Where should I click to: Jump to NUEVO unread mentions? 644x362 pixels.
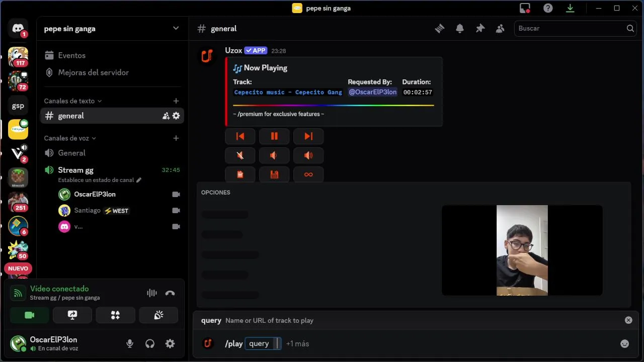18,268
